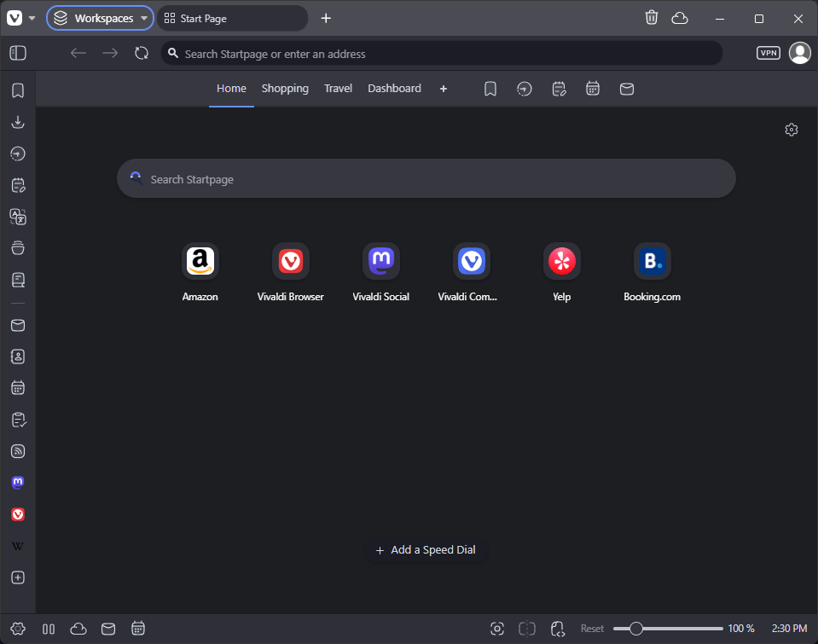Open a new tab with plus button
The image size is (818, 644).
pos(326,18)
